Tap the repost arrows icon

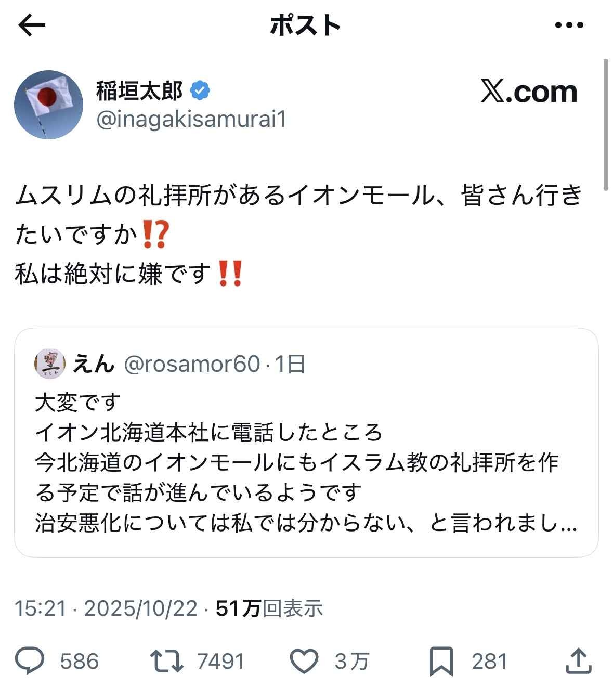(x=166, y=661)
